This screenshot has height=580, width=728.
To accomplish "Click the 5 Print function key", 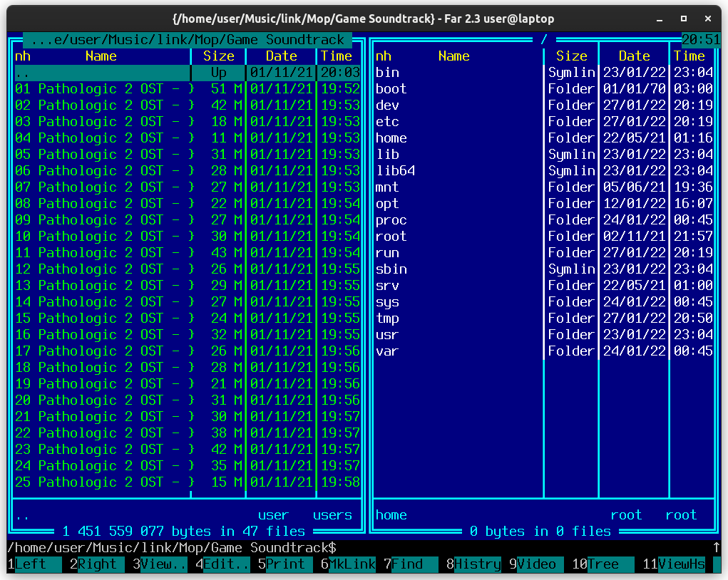I will pyautogui.click(x=285, y=564).
